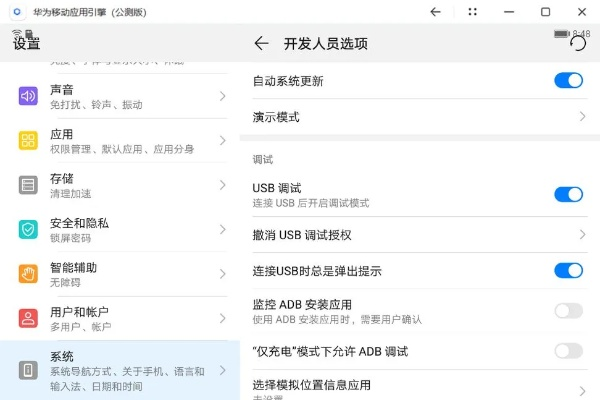Select the 系统 menu item in settings list
This screenshot has width=600, height=400.
120,370
